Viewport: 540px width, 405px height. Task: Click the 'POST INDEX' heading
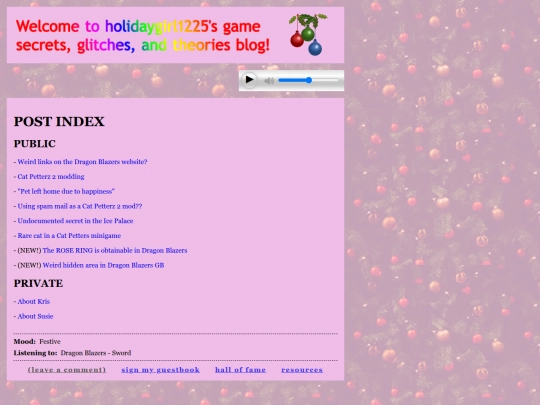59,122
